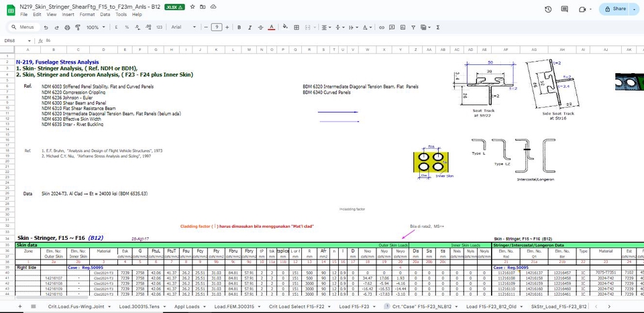644x313 pixels.
Task: Click the Share button
Action: point(615,9)
